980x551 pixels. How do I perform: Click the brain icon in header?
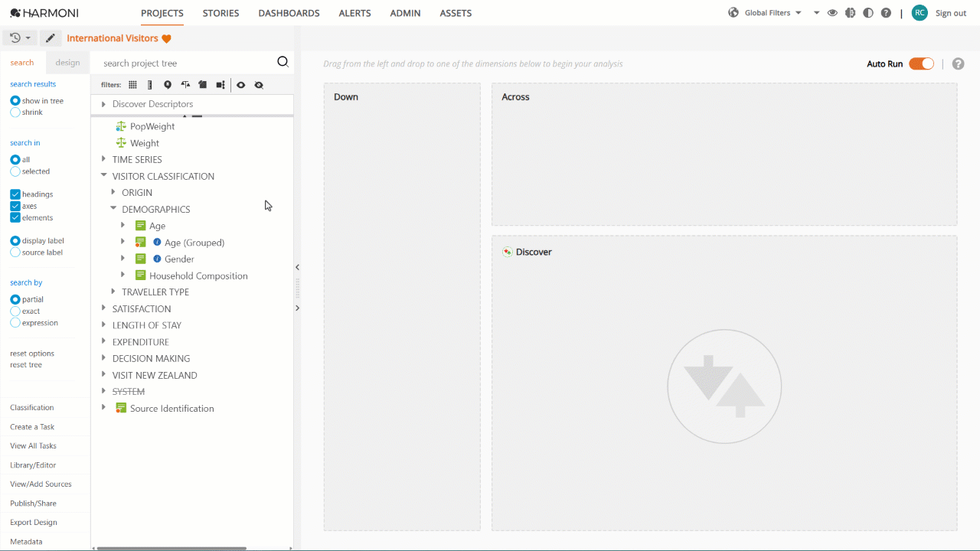pyautogui.click(x=850, y=13)
